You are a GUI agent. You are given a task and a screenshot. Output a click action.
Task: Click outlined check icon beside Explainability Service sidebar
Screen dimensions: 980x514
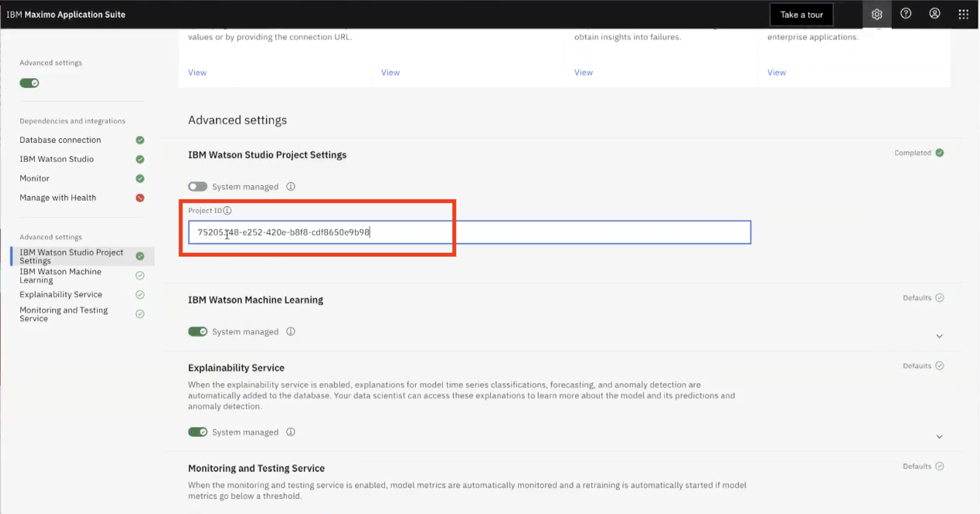140,295
